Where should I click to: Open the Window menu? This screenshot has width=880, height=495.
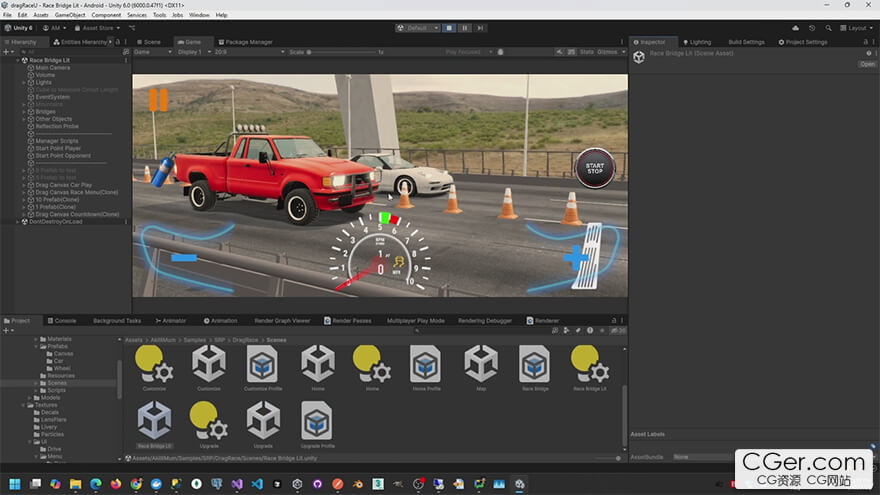(x=199, y=15)
